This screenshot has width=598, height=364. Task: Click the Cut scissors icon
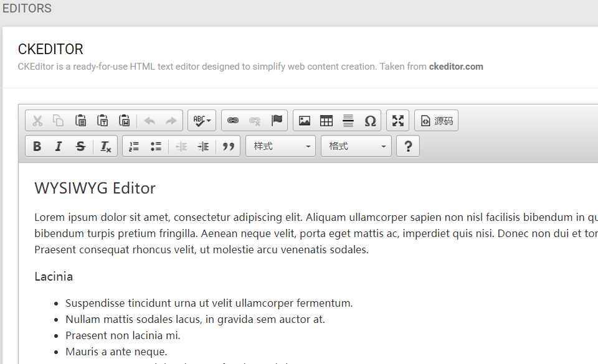click(37, 121)
